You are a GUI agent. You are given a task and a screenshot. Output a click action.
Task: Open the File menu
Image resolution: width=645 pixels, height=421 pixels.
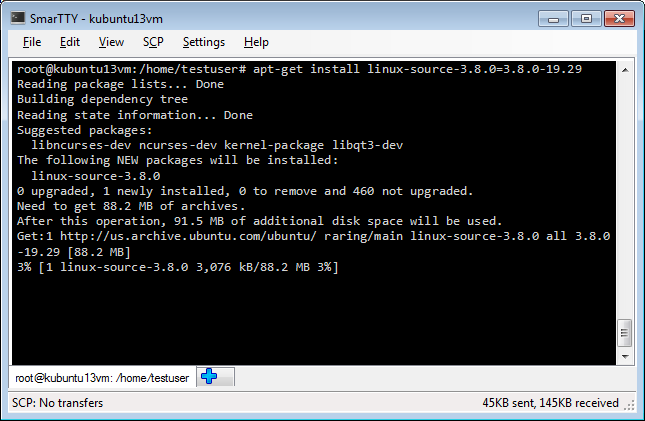(x=32, y=42)
